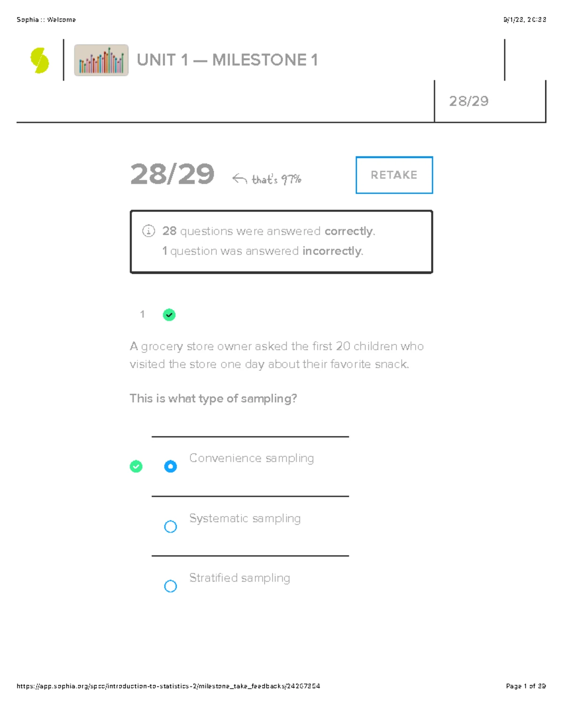The image size is (563, 728).
Task: Click the green Sophia logo
Action: (40, 60)
